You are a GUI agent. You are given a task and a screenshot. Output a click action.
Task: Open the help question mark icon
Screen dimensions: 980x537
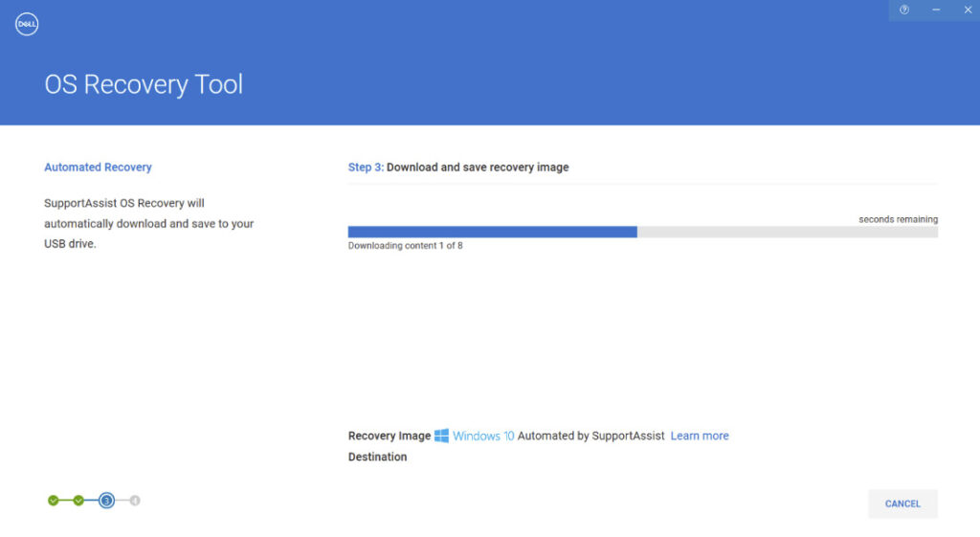904,10
